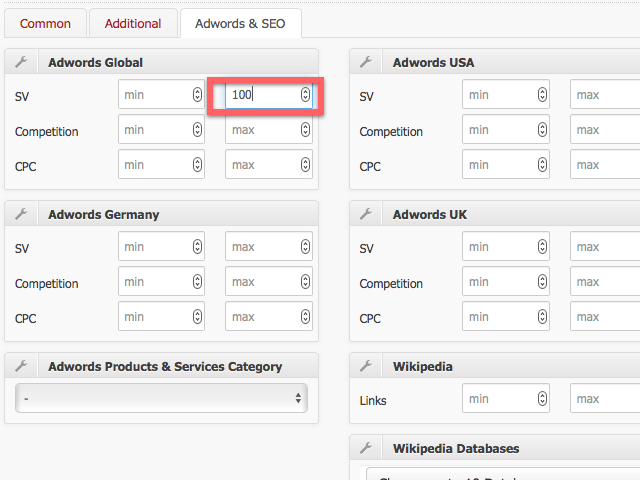Click the wrench icon for Adwords UK
Viewport: 640px width, 480px height.
366,214
